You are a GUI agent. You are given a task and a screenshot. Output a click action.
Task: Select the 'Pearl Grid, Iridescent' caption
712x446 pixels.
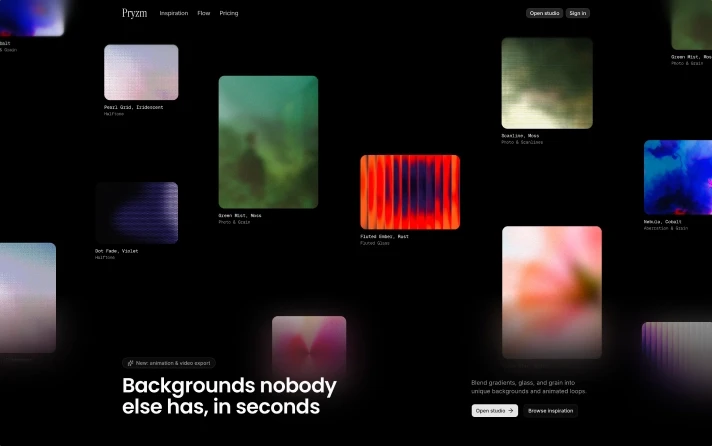[134, 107]
